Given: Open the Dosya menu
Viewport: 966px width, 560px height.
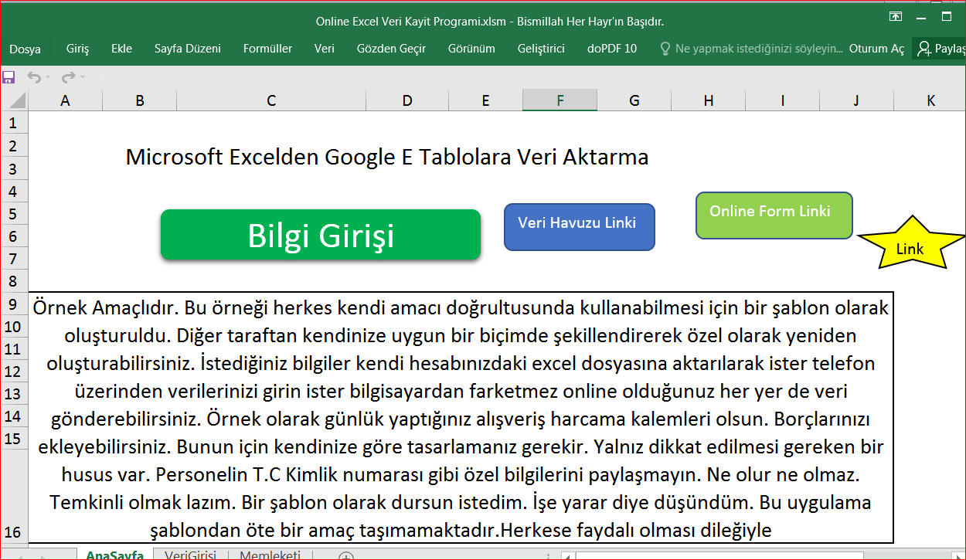Looking at the screenshot, I should click(25, 49).
